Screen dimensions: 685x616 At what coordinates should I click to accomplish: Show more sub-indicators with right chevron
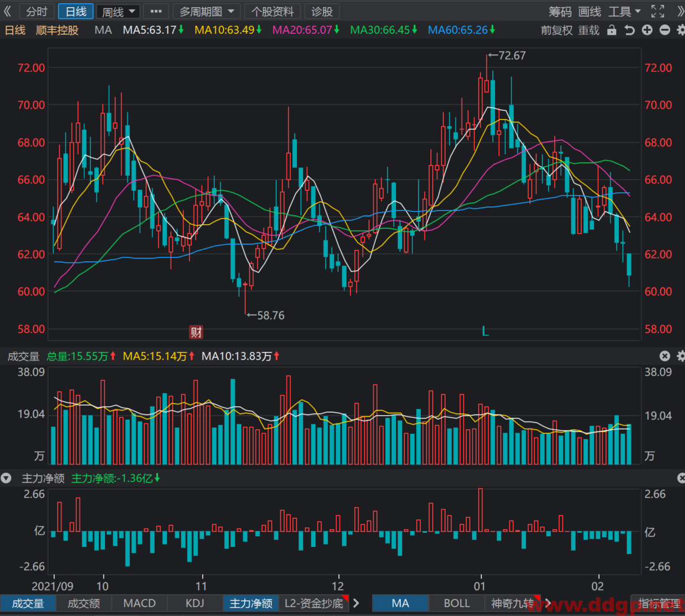tap(356, 604)
